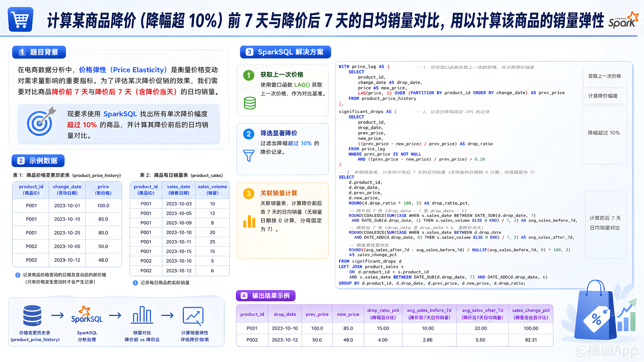Click change_date column header
The image size is (644, 362).
[x=67, y=190]
